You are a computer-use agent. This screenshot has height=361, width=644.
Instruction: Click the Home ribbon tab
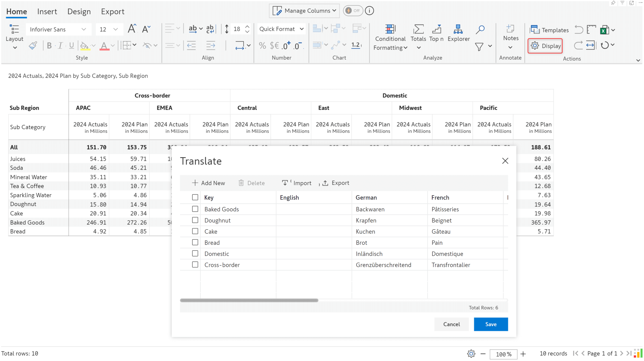17,11
